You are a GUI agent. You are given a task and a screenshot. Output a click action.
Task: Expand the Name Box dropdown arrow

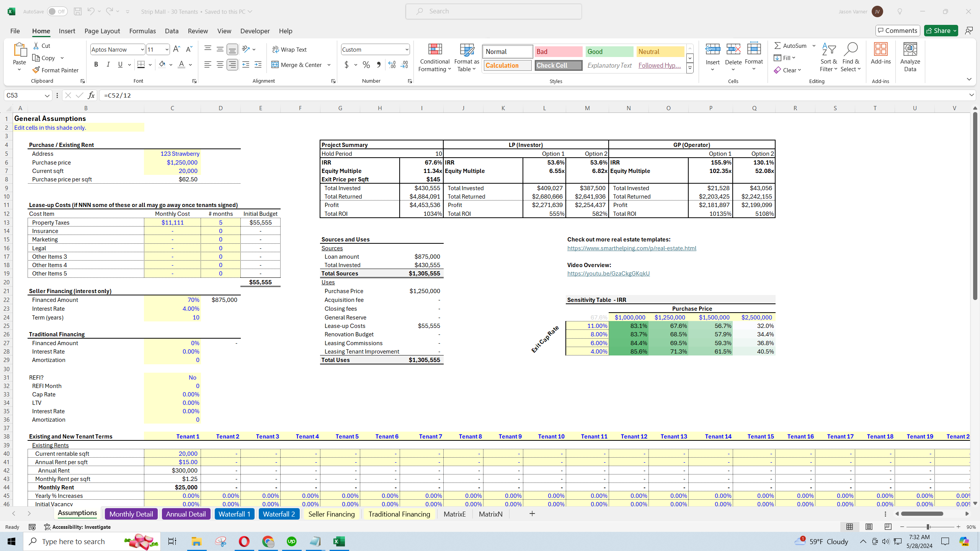[47, 95]
